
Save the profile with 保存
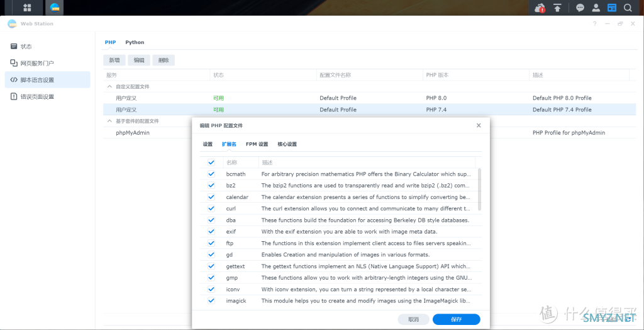[x=457, y=319]
